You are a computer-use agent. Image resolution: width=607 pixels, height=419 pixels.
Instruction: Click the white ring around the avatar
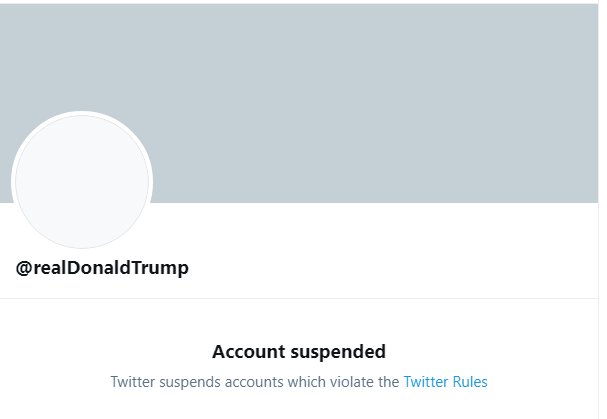pos(82,113)
